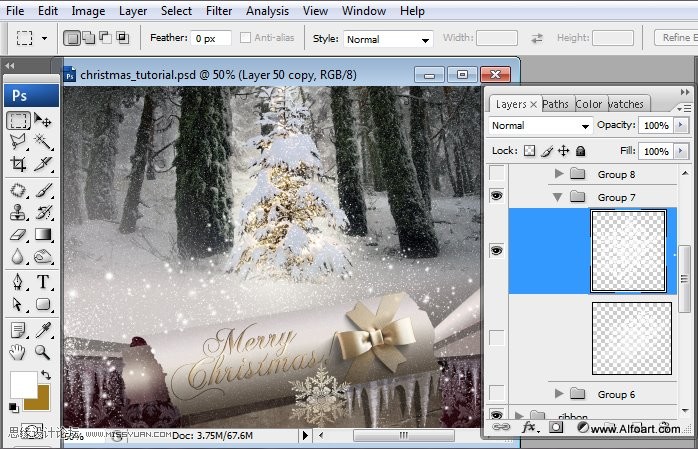Show the hidden layer below selected layer
The image size is (698, 449).
(x=497, y=338)
